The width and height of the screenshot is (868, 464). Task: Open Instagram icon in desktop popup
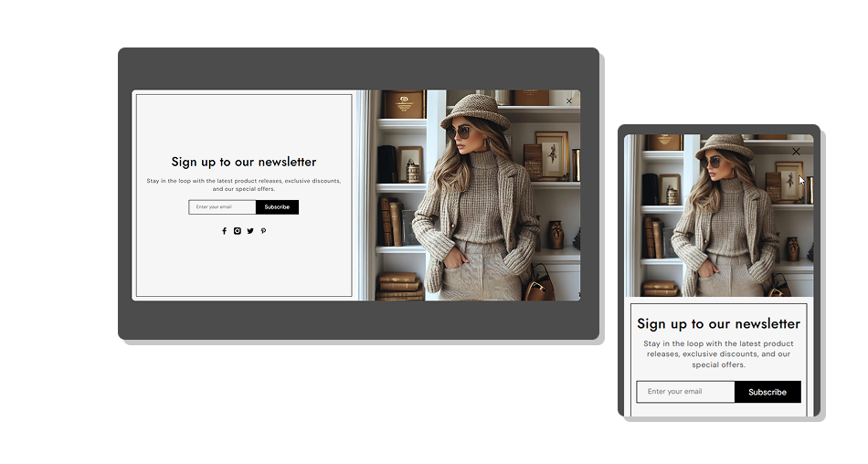pyautogui.click(x=237, y=231)
